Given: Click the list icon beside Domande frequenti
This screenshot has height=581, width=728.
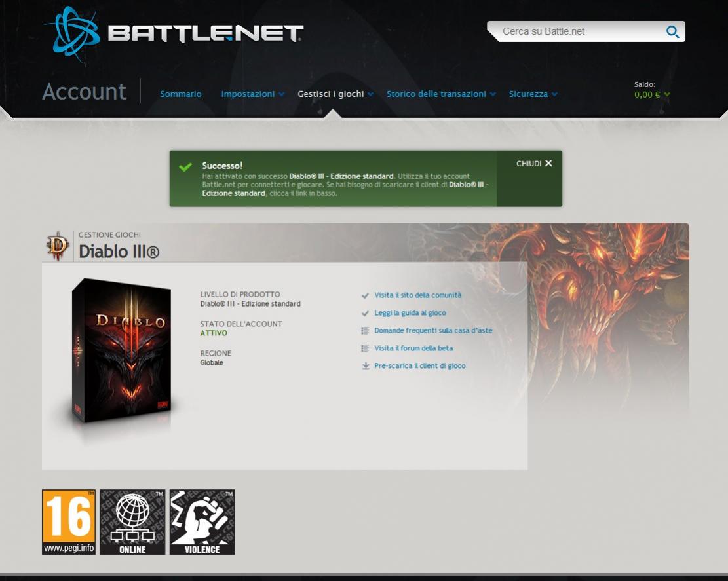Looking at the screenshot, I should coord(365,331).
